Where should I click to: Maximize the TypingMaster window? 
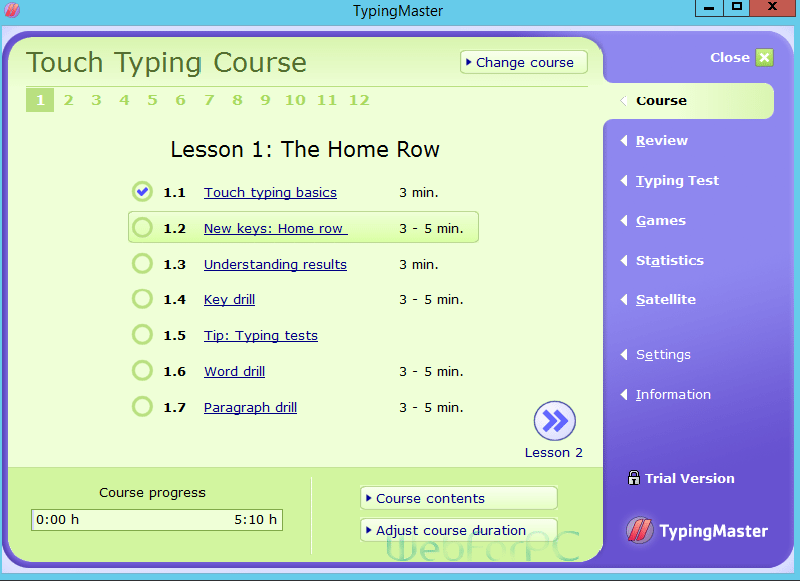pos(737,7)
